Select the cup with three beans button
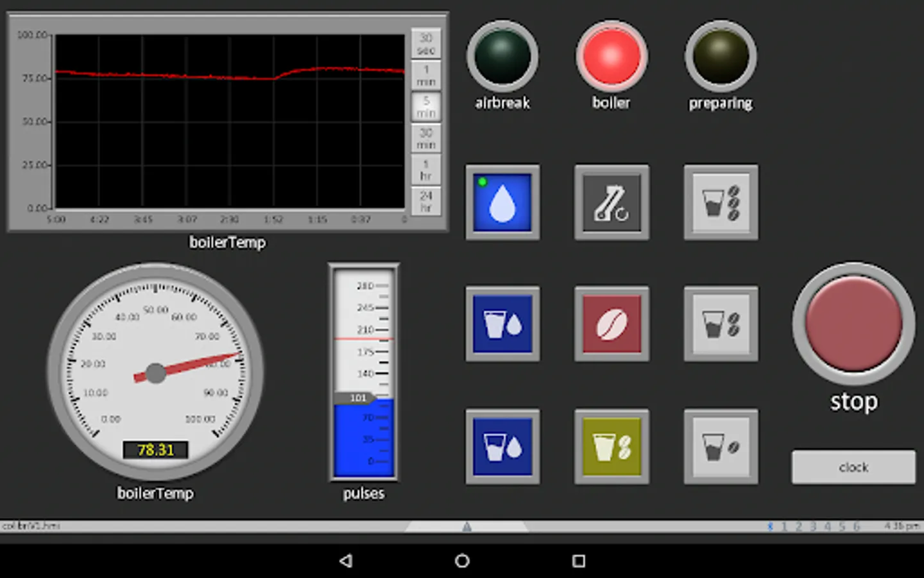Image resolution: width=924 pixels, height=578 pixels. pos(721,202)
